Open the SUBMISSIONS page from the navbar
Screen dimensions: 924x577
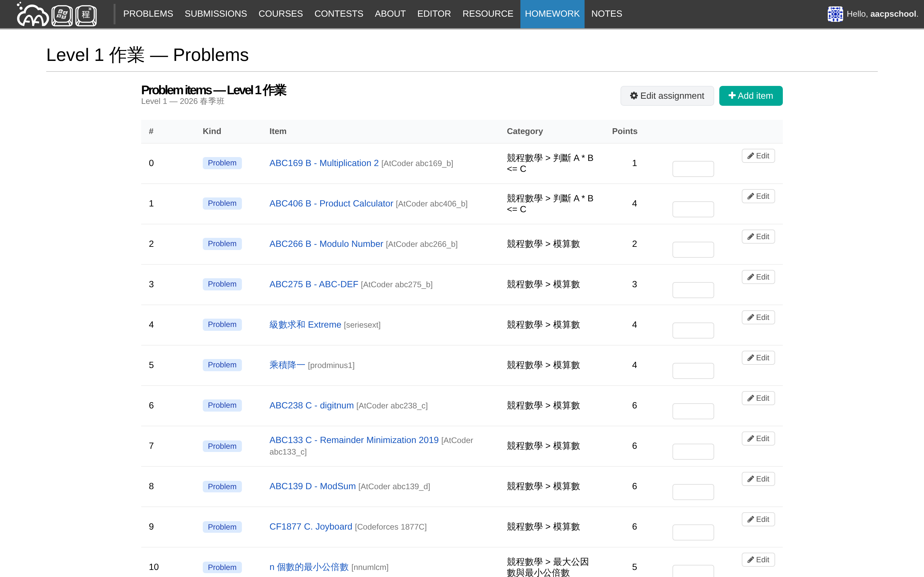tap(215, 14)
